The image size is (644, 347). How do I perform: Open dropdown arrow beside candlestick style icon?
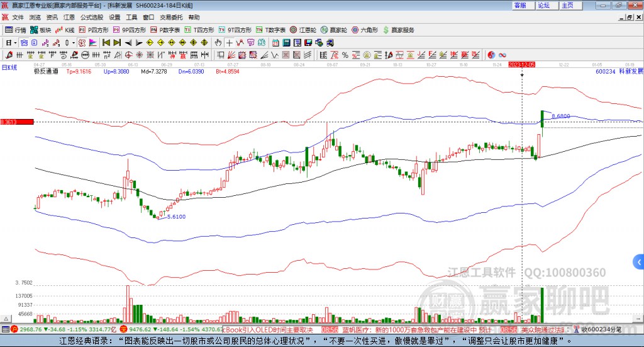pos(74,43)
